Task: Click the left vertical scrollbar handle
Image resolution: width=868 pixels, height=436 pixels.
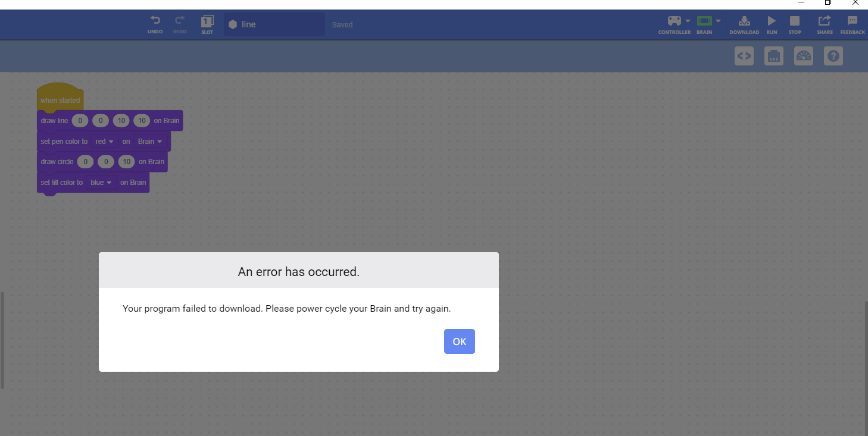Action: pos(2,340)
